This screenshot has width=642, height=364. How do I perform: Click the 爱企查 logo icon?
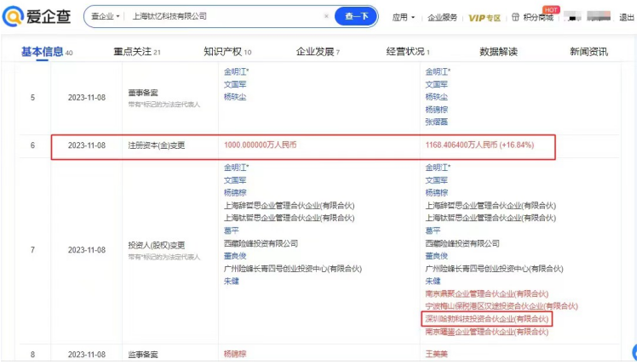coord(12,16)
